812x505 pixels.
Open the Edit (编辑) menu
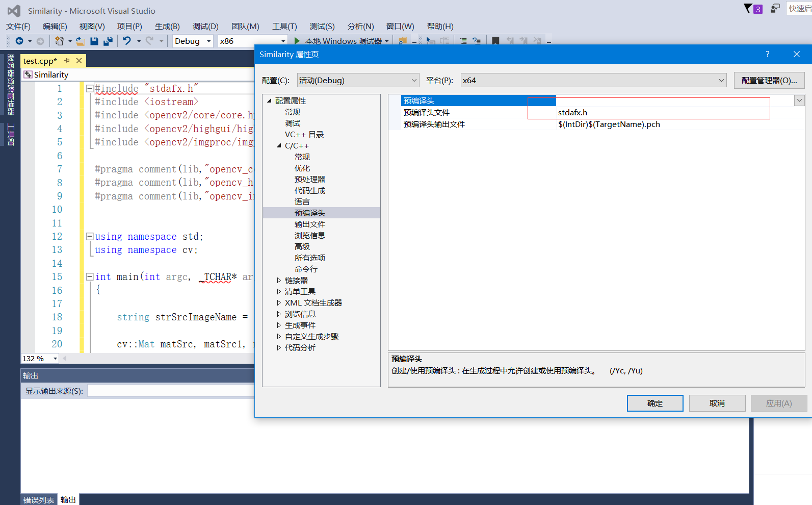[55, 26]
